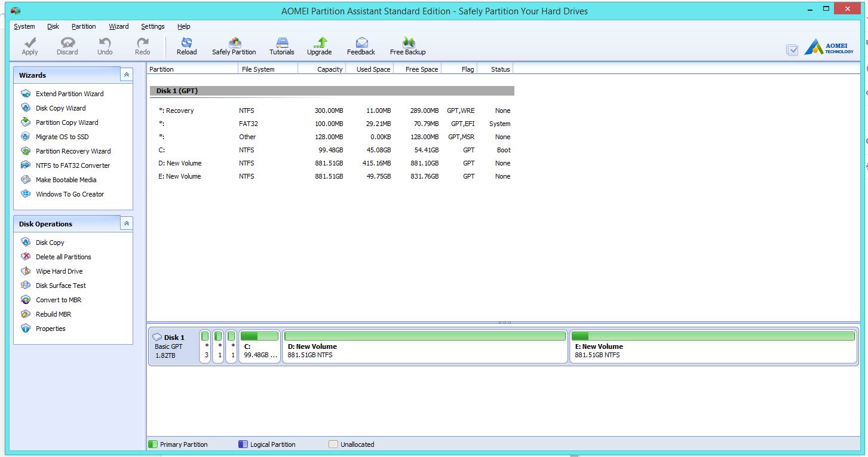Click the Wipe Hard Drive icon

(x=26, y=271)
